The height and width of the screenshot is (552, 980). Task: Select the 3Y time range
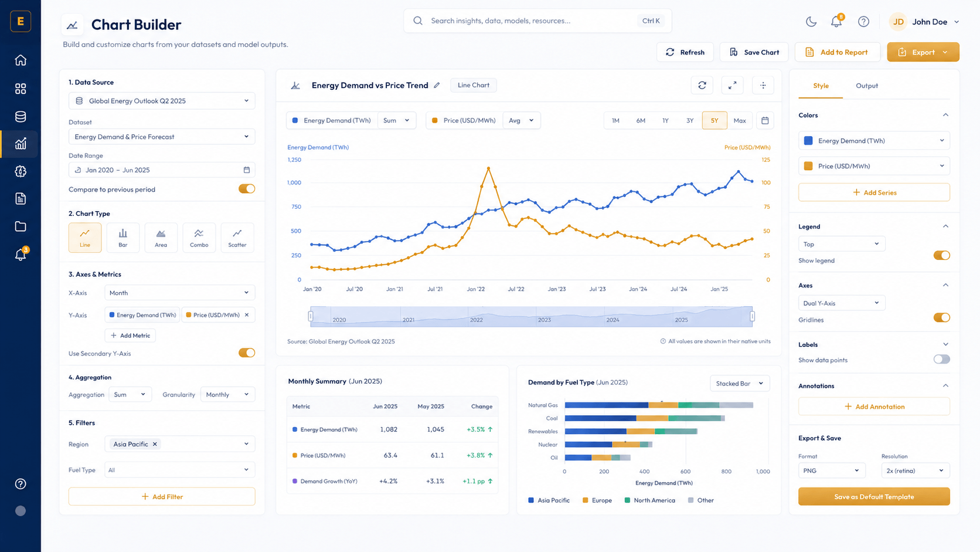(690, 120)
